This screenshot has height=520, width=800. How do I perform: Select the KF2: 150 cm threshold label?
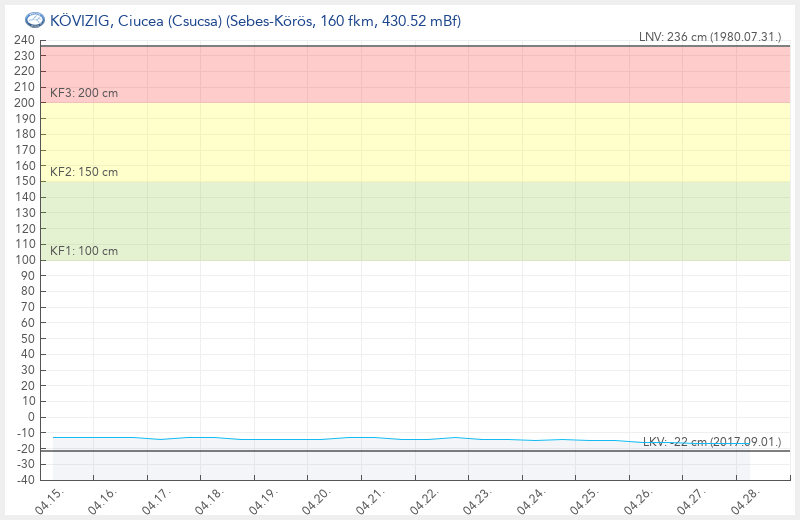point(84,172)
